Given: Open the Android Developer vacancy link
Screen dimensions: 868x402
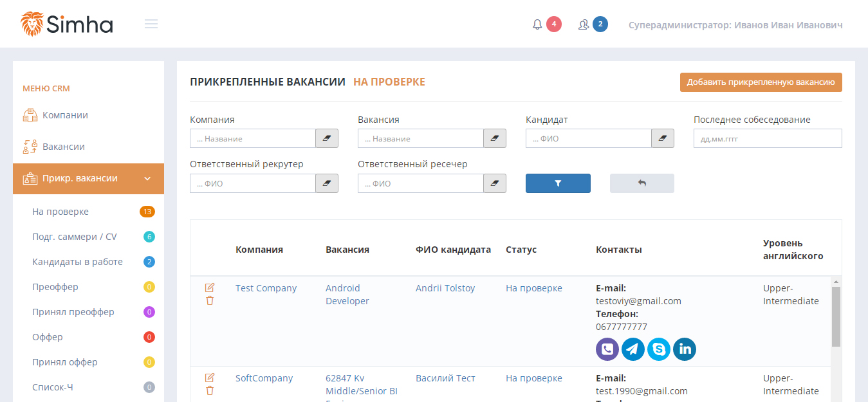Looking at the screenshot, I should [x=346, y=294].
